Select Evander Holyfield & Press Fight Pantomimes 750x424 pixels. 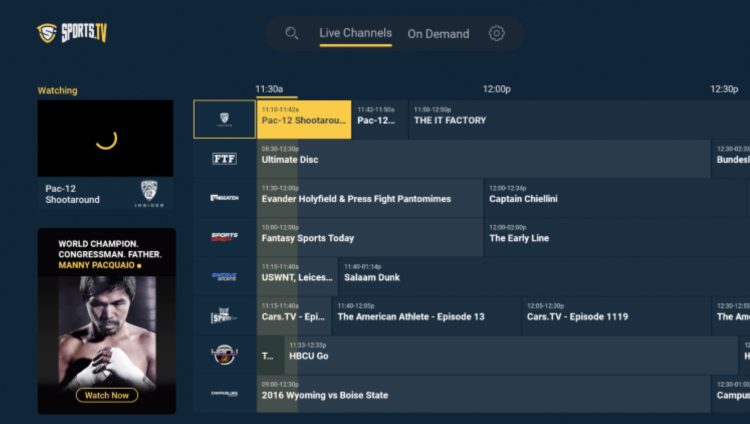[370, 198]
